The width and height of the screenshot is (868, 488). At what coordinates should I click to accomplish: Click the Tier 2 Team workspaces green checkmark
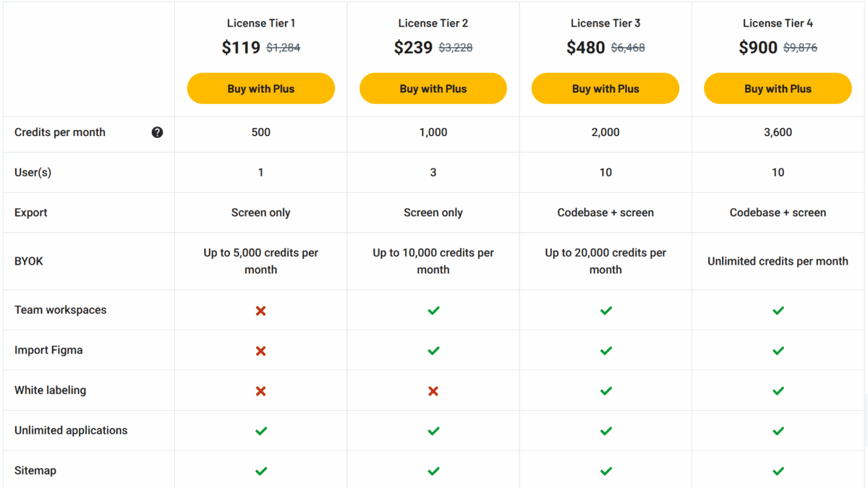click(433, 311)
